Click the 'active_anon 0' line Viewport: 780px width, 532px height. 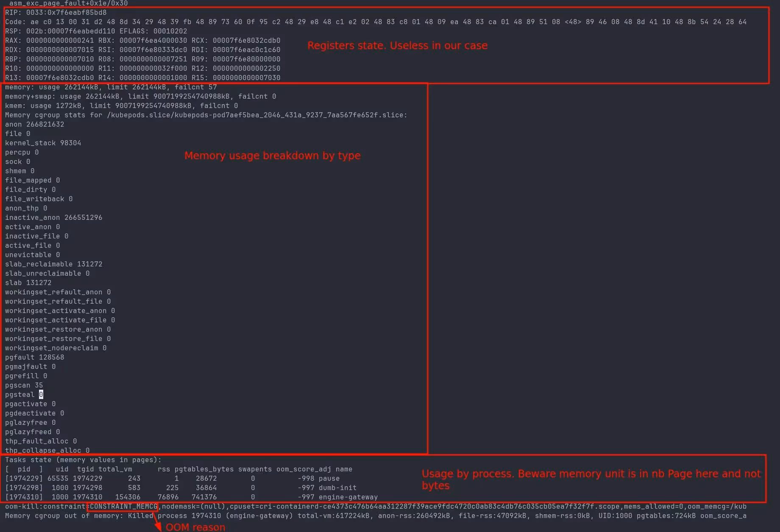(x=33, y=227)
